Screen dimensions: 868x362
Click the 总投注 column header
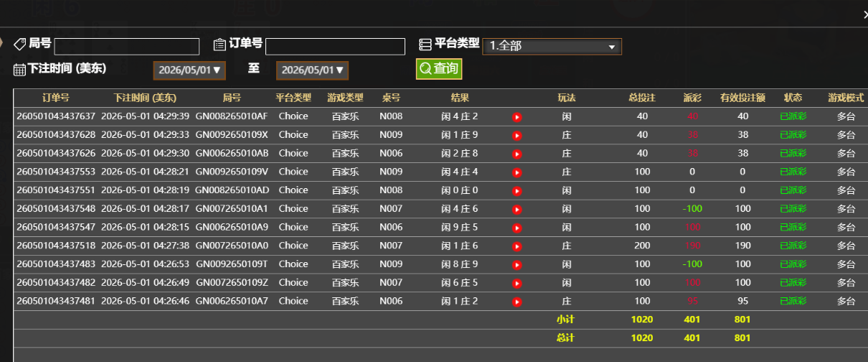(642, 98)
